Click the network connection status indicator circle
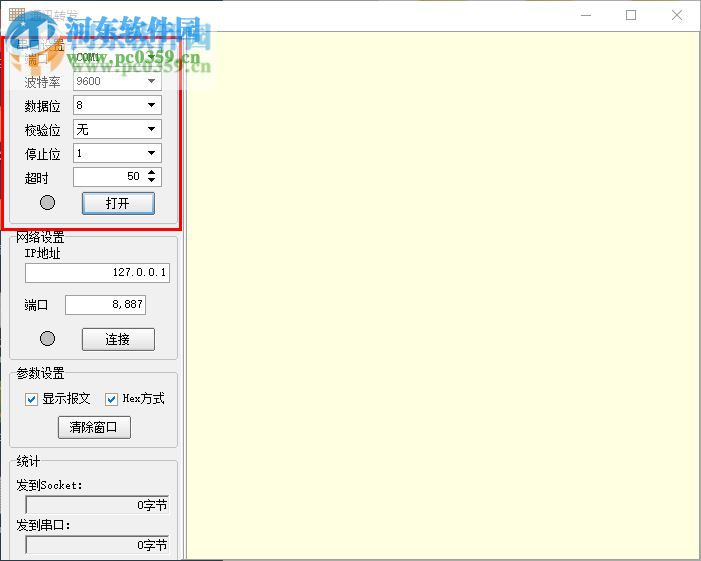701x561 pixels. 47,338
